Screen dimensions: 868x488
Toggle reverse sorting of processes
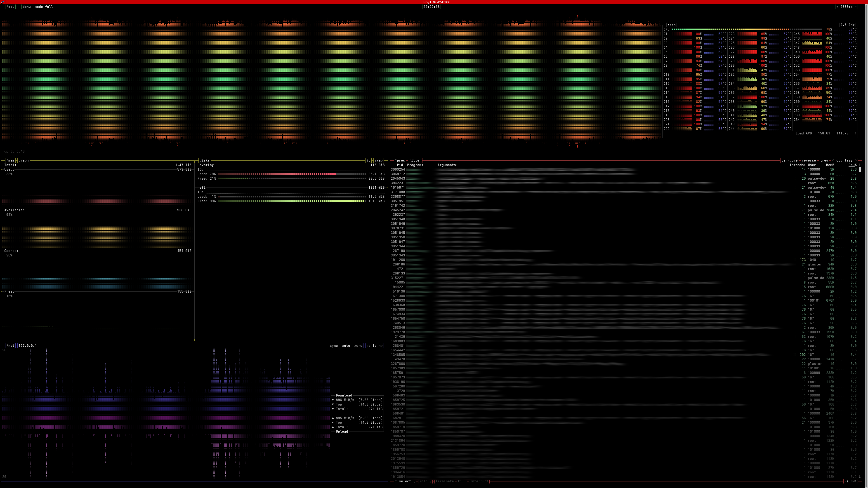click(x=809, y=160)
